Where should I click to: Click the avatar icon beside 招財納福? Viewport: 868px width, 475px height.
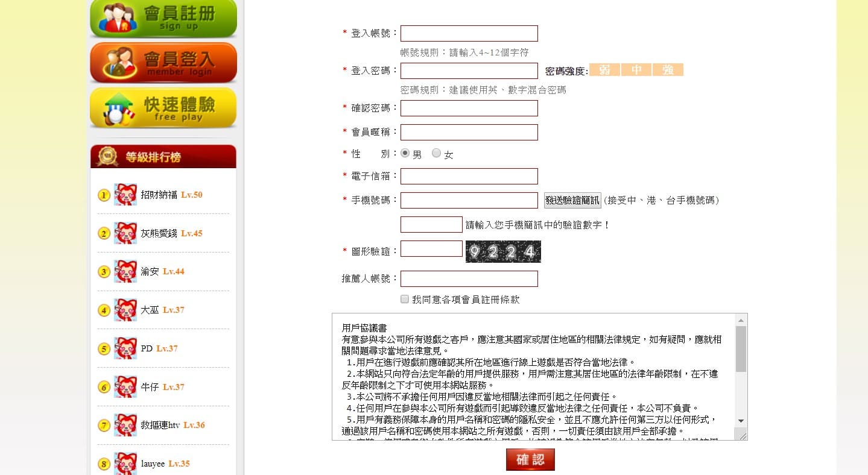point(125,195)
